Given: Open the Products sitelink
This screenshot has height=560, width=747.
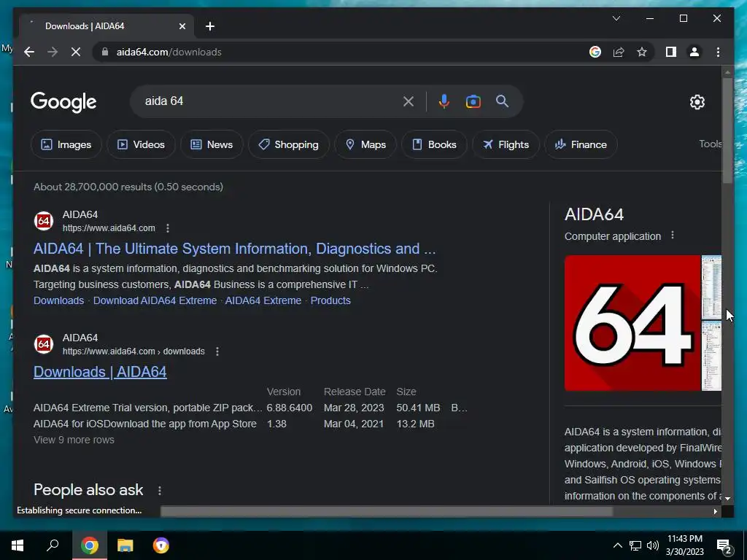Looking at the screenshot, I should (330, 300).
